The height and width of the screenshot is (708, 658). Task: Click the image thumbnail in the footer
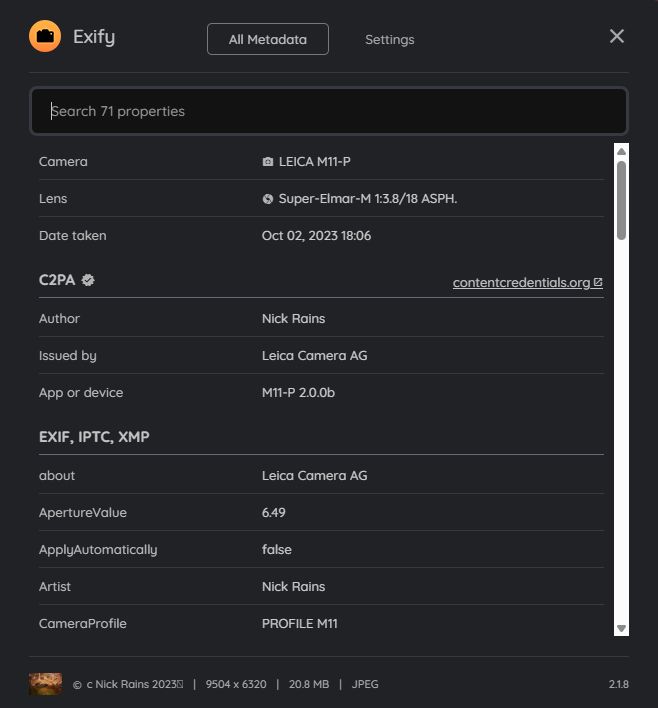point(45,684)
